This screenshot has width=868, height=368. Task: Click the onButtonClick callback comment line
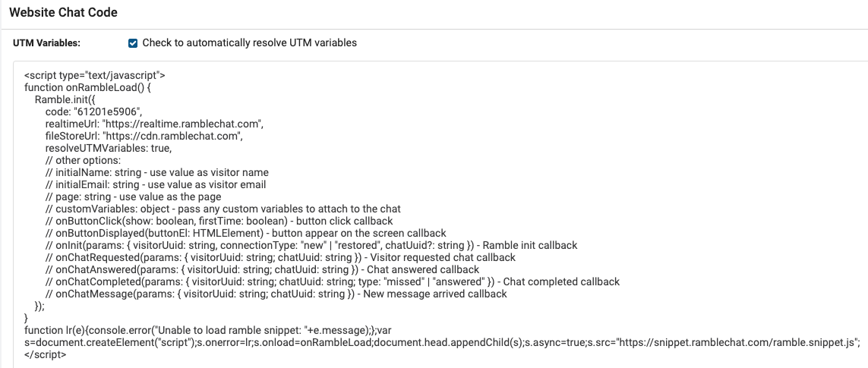pyautogui.click(x=219, y=222)
